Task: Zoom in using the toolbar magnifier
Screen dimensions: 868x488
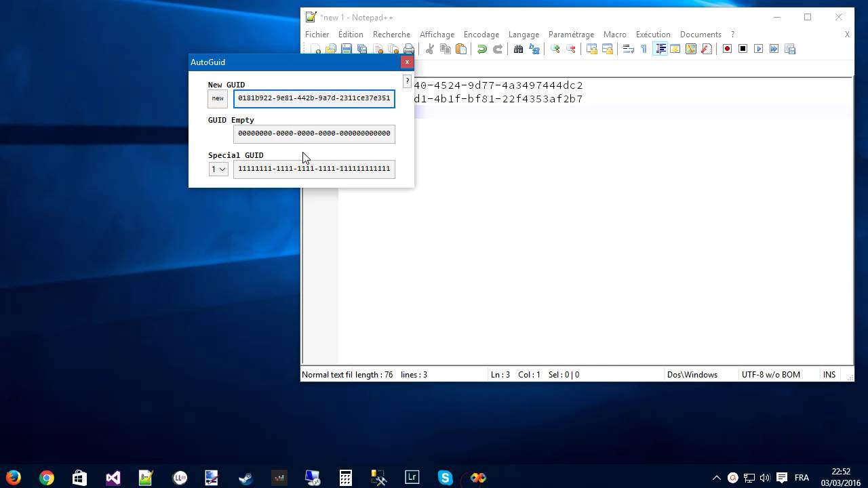Action: tap(555, 49)
